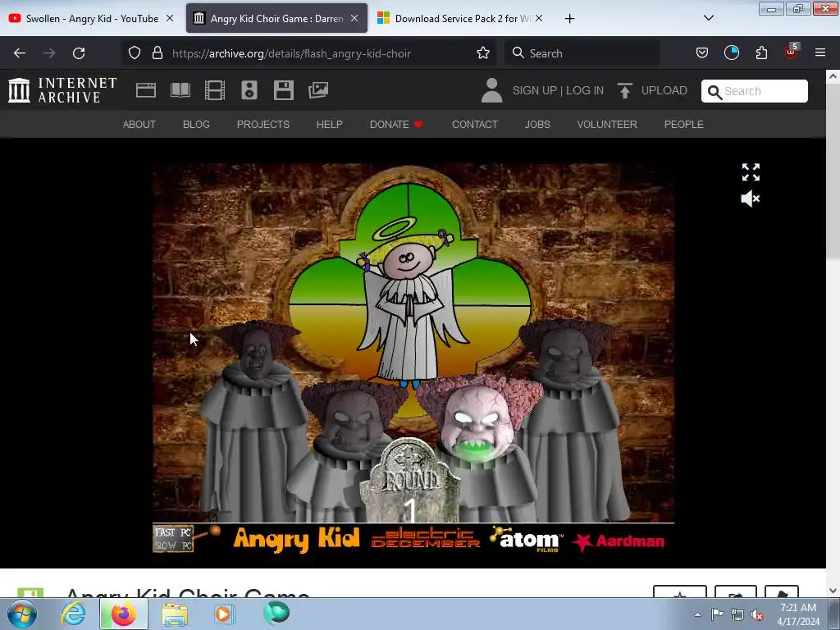The width and height of the screenshot is (840, 630).
Task: Click the UPLOAD link
Action: coord(664,90)
